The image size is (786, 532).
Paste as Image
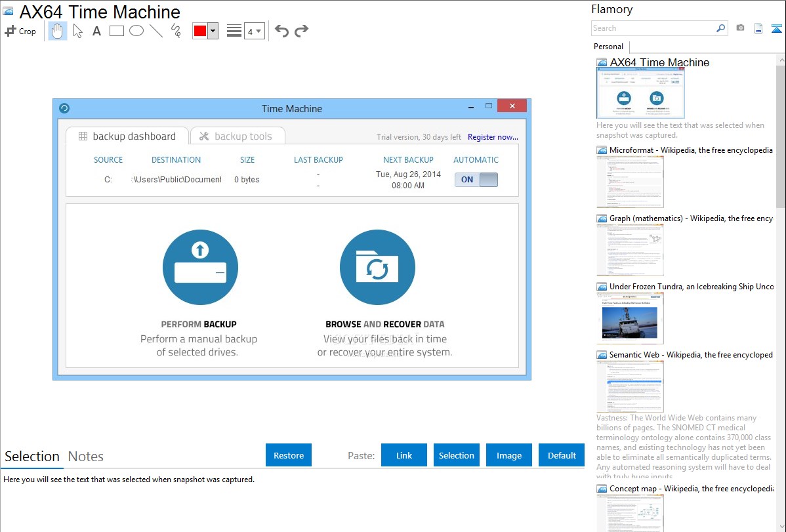pyautogui.click(x=508, y=455)
